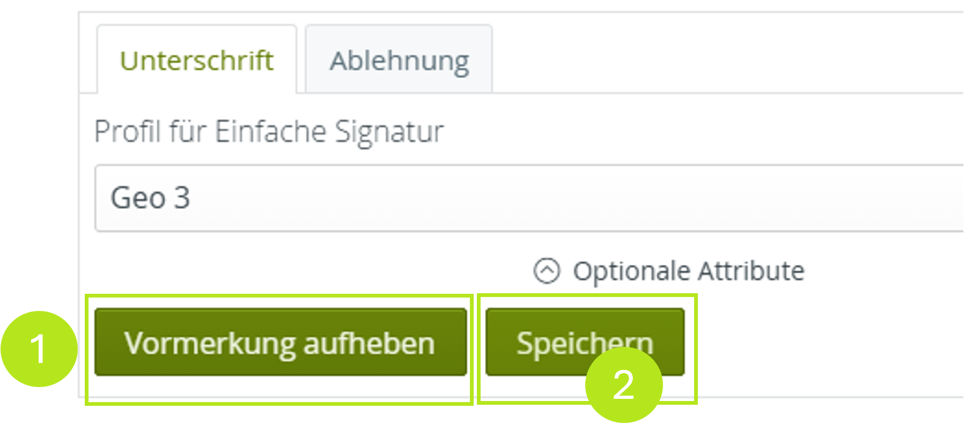
Task: Select the Profil für Einfache Signatur input
Action: 322,199
